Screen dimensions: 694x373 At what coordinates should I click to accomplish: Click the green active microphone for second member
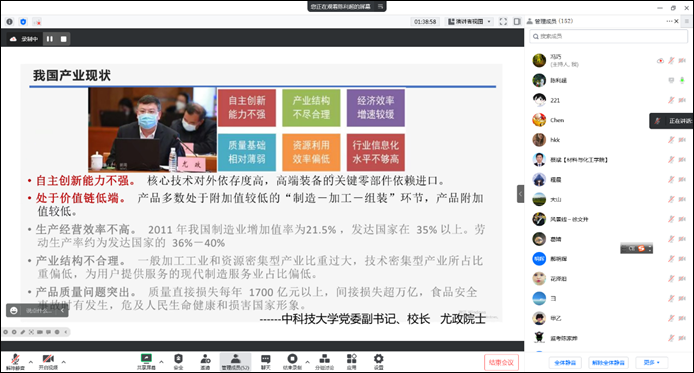[x=682, y=81]
